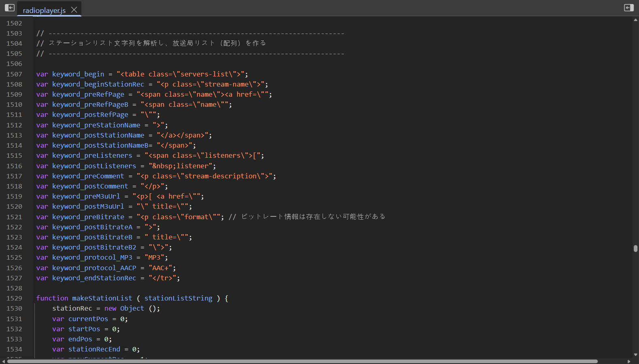Click the keyword_preRefPageB variable name

tap(90, 104)
